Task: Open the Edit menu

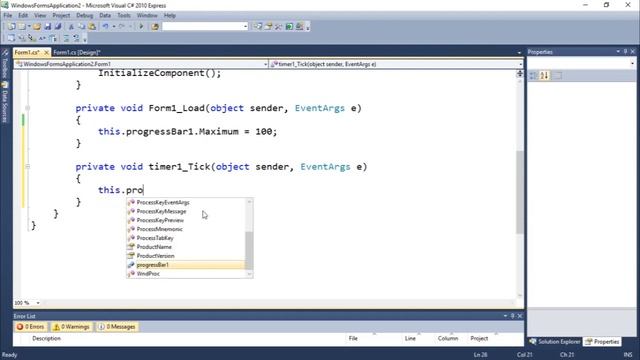Action: (23, 16)
